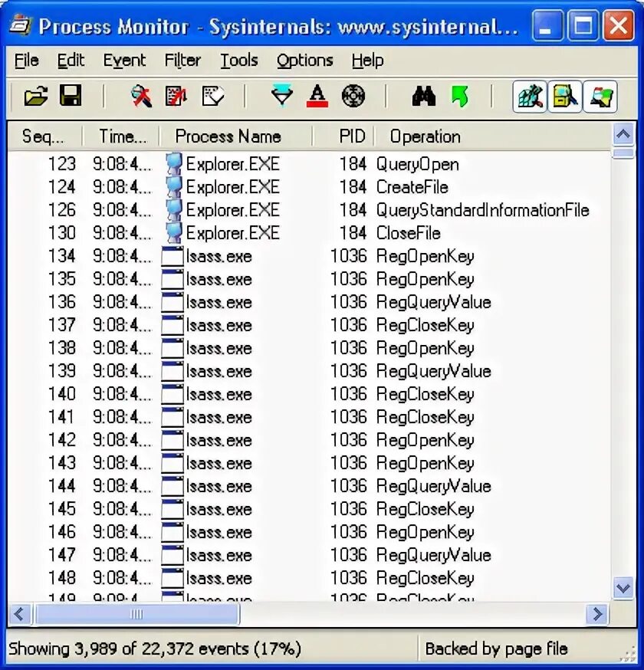This screenshot has height=670, width=644.
Task: Select sequence 138 RegOpenKey row
Action: [310, 348]
